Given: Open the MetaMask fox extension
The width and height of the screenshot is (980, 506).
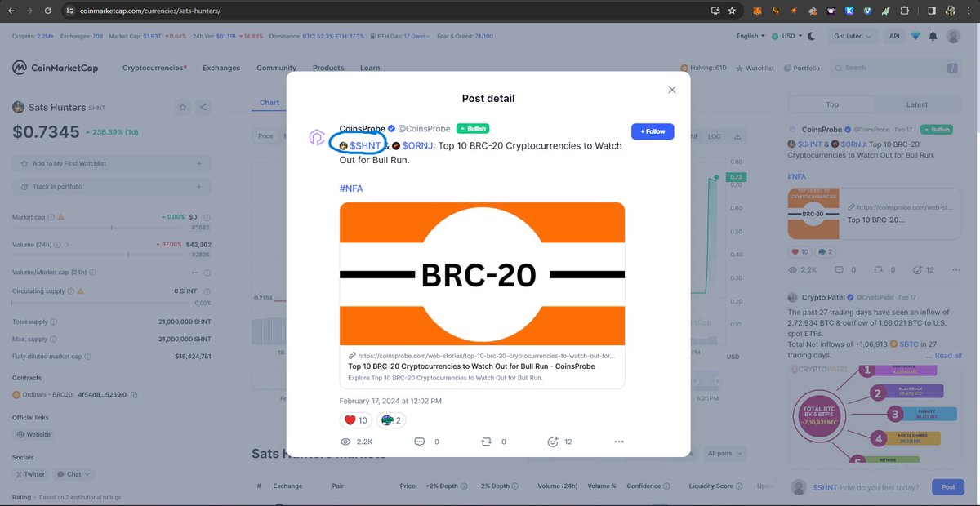Looking at the screenshot, I should 757,11.
